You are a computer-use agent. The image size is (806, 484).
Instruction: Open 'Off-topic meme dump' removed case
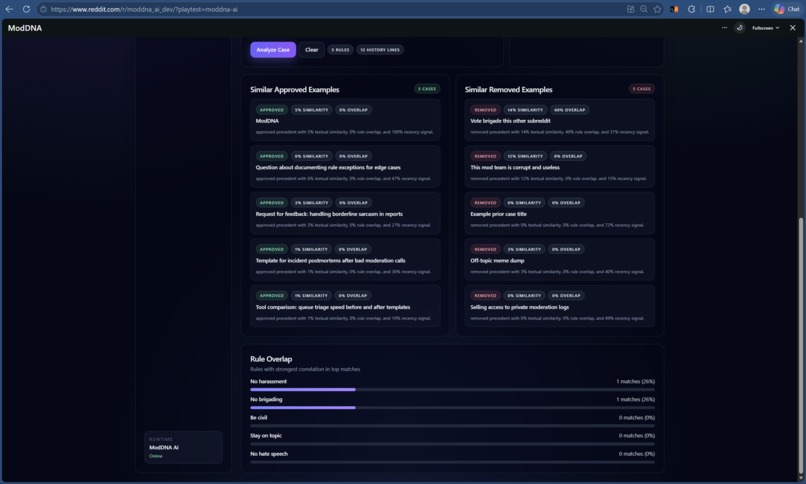[x=560, y=260]
